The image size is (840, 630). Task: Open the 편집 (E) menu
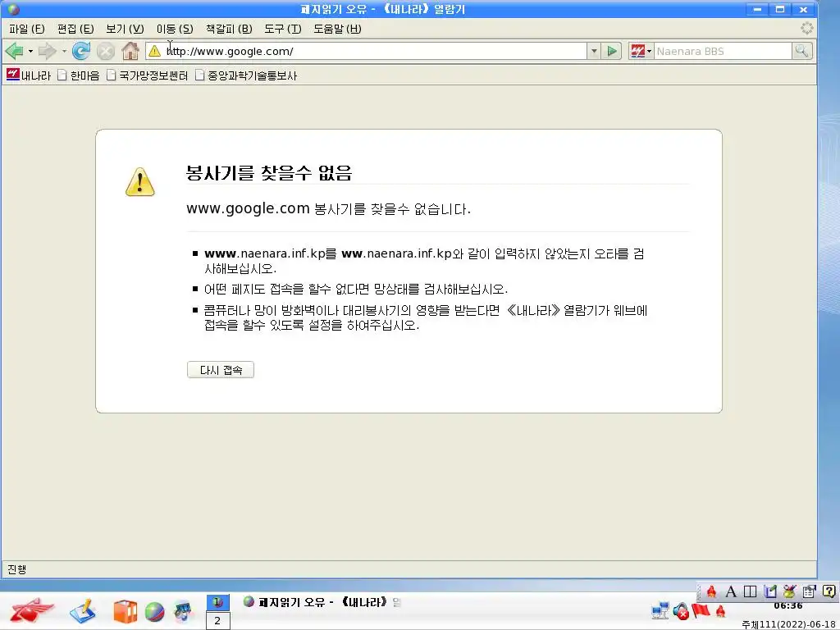pyautogui.click(x=75, y=29)
